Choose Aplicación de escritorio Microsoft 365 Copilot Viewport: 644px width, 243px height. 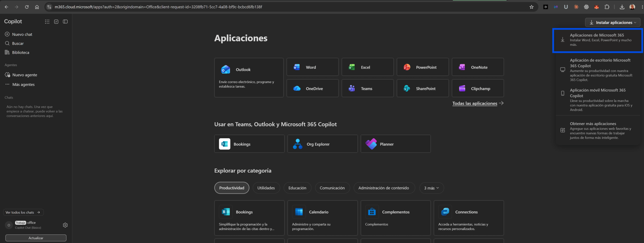598,70
